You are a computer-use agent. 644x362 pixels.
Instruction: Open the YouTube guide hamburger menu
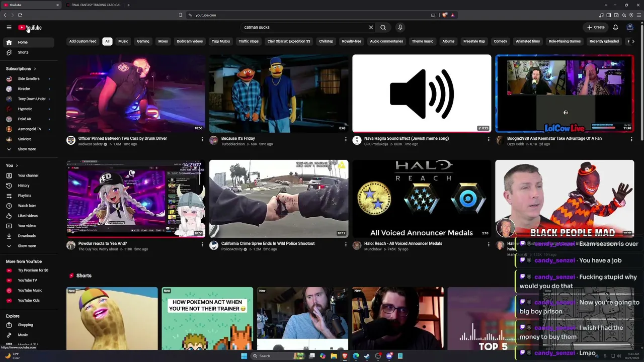tap(9, 28)
